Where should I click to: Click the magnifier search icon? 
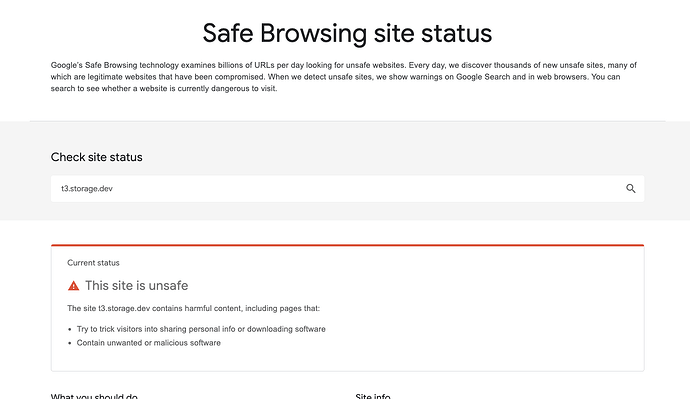[631, 189]
